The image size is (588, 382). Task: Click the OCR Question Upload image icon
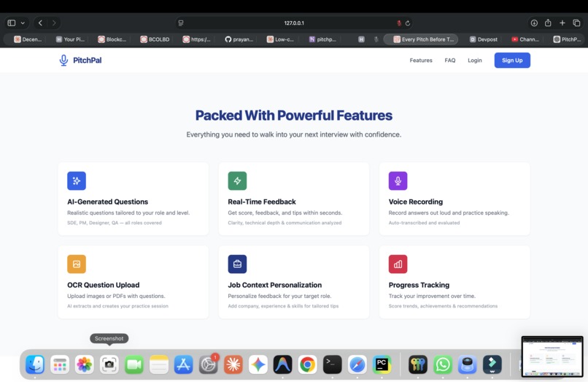pyautogui.click(x=77, y=264)
